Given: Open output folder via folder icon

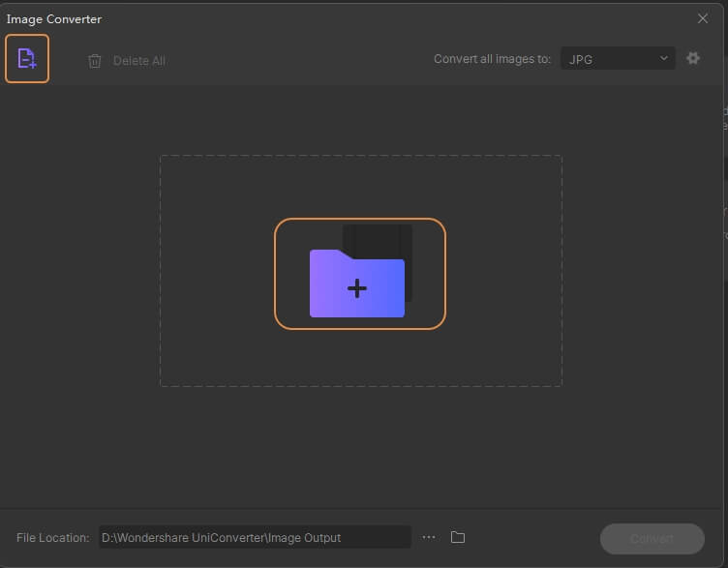Looking at the screenshot, I should click(458, 538).
